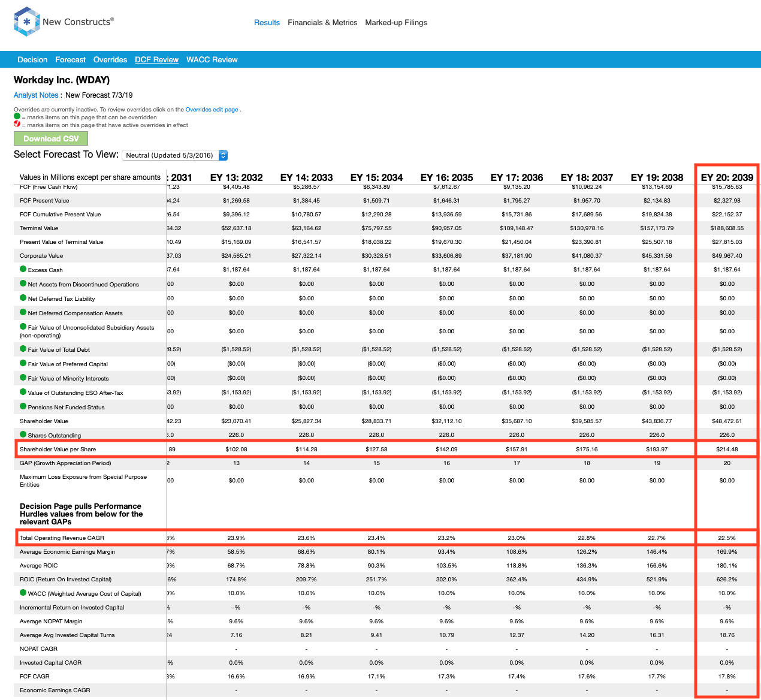Switch to the Decision tab
Screen dimensions: 761x700
coord(32,60)
